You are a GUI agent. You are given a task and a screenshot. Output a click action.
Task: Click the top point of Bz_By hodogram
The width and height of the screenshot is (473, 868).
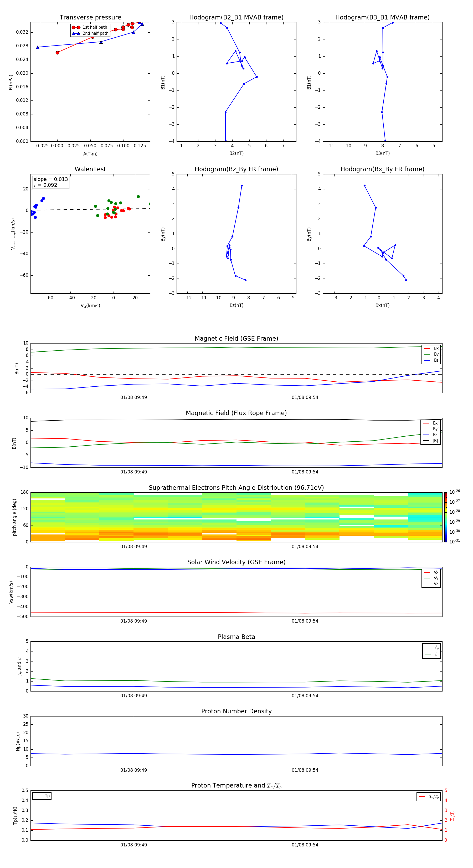(242, 186)
